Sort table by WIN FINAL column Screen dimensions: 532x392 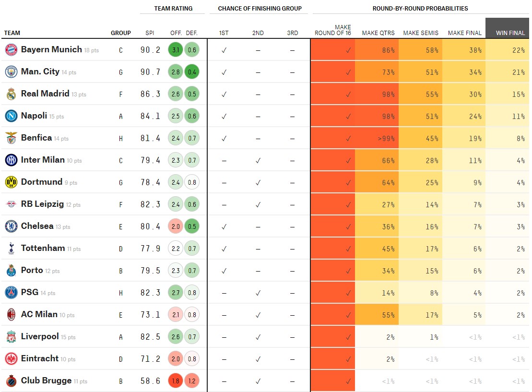(x=510, y=33)
